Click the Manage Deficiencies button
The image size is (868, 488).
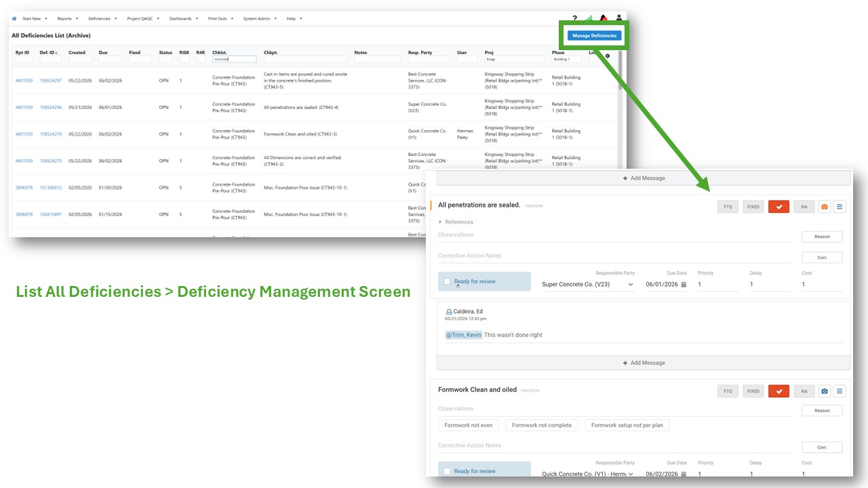594,35
